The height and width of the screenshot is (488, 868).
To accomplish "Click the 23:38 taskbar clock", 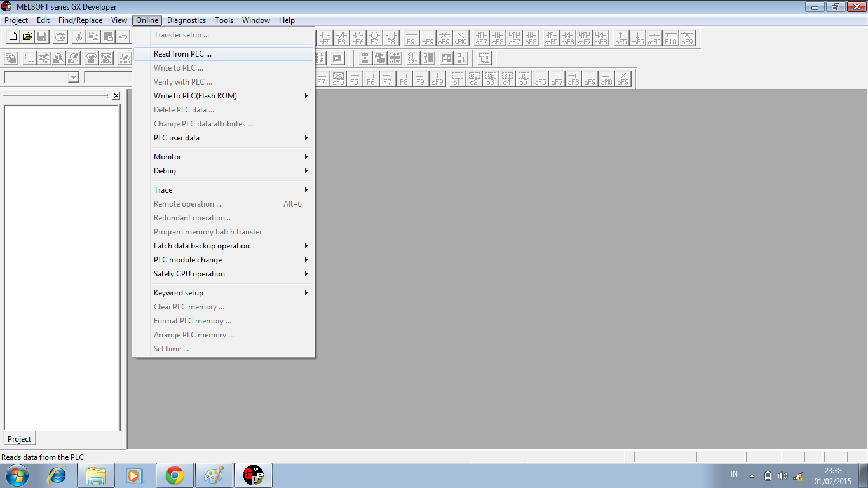I will tap(833, 476).
